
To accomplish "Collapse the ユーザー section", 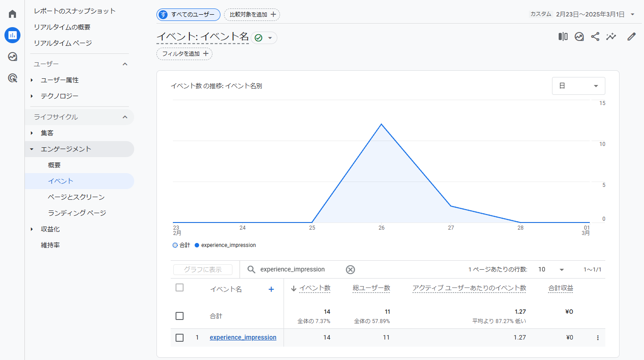I will click(125, 64).
